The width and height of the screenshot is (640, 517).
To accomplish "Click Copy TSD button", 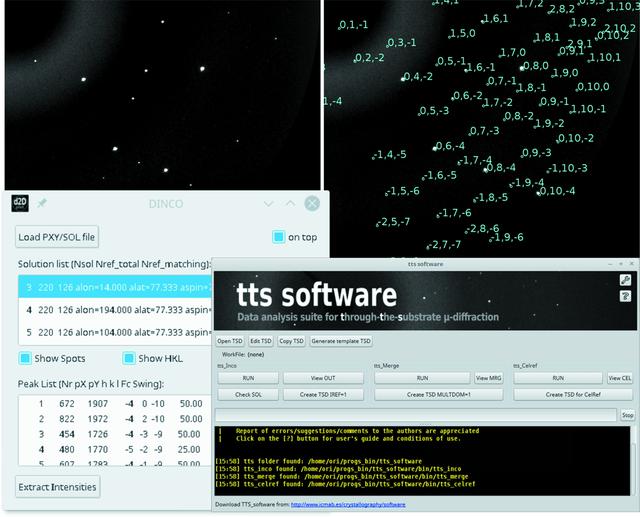I will point(291,341).
